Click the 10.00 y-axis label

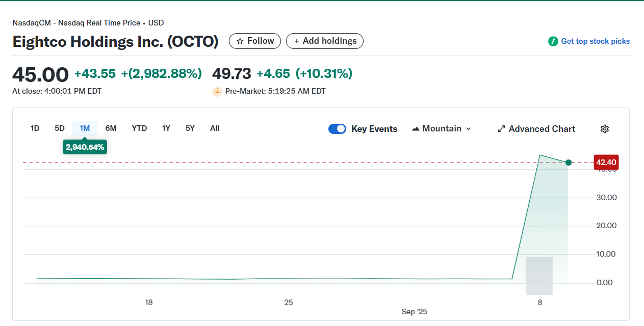pos(607,254)
